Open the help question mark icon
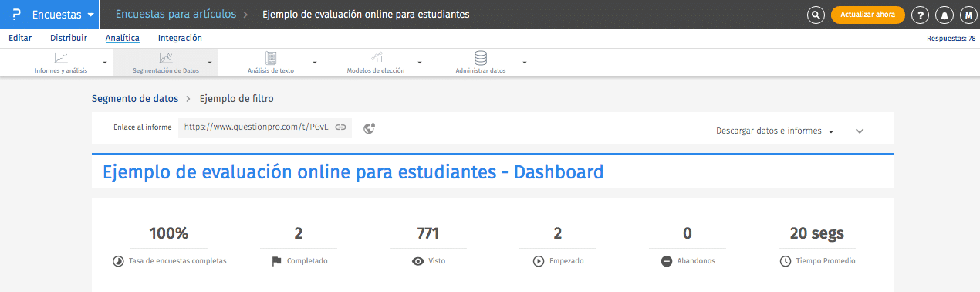The height and width of the screenshot is (292, 980). (x=920, y=15)
